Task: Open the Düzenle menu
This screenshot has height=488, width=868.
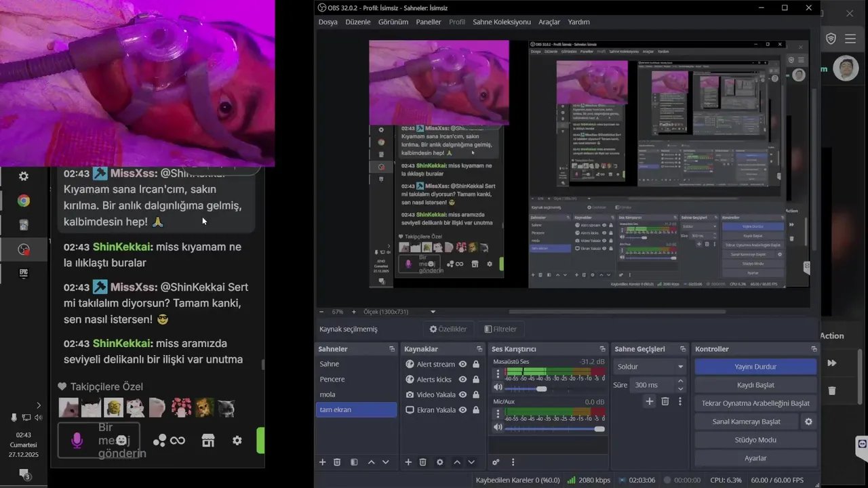Action: 358,22
